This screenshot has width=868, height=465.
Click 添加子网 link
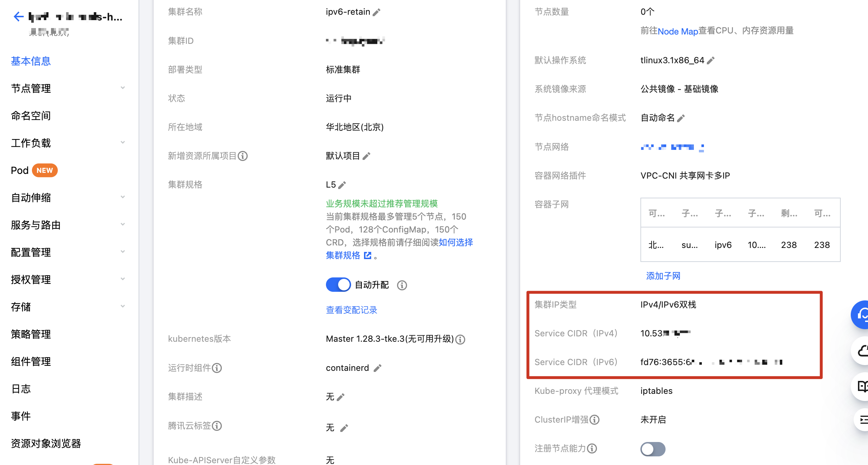663,276
